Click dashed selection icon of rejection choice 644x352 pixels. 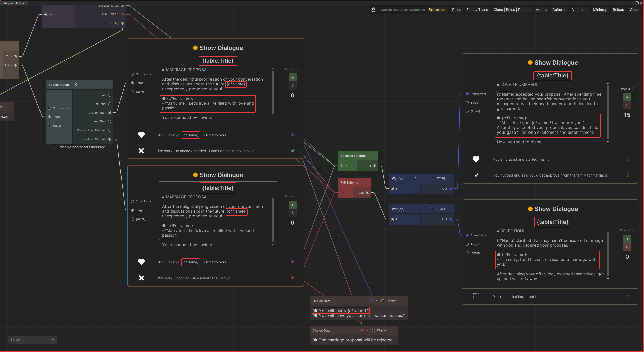tap(476, 296)
